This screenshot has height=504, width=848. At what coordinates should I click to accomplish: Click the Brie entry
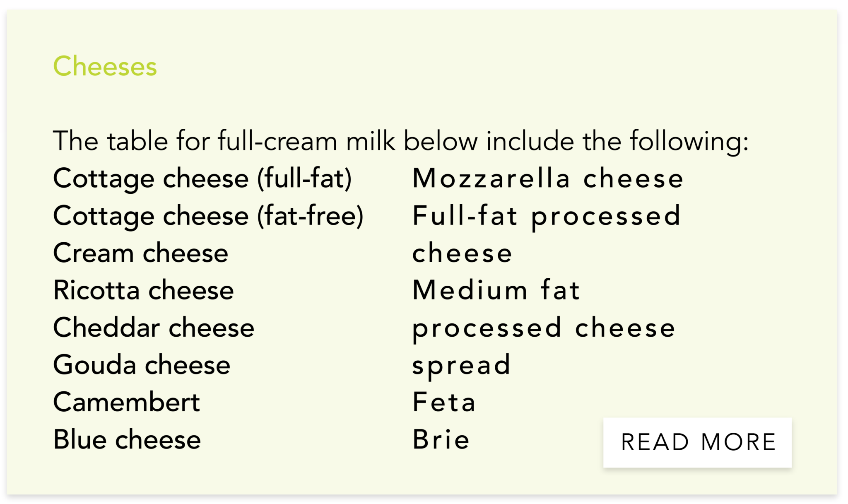tap(440, 440)
